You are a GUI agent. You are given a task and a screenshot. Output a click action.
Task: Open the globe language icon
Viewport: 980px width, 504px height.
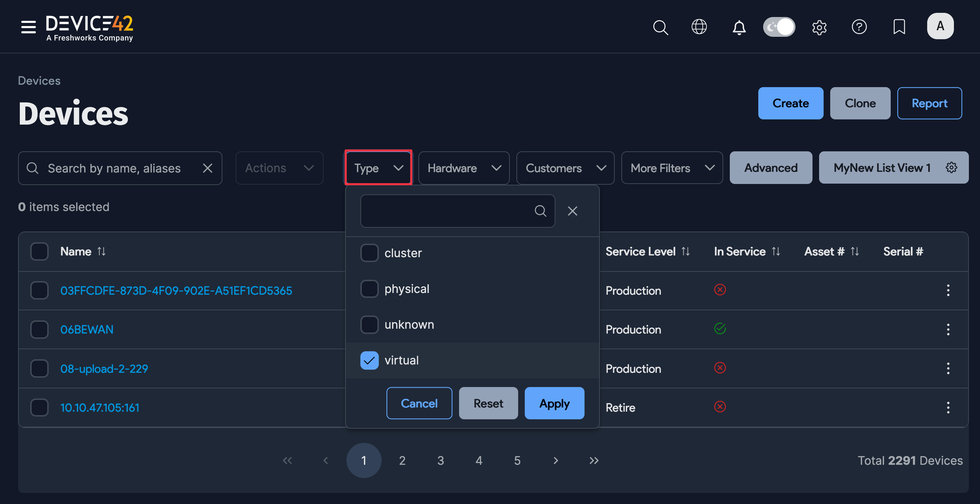(699, 27)
